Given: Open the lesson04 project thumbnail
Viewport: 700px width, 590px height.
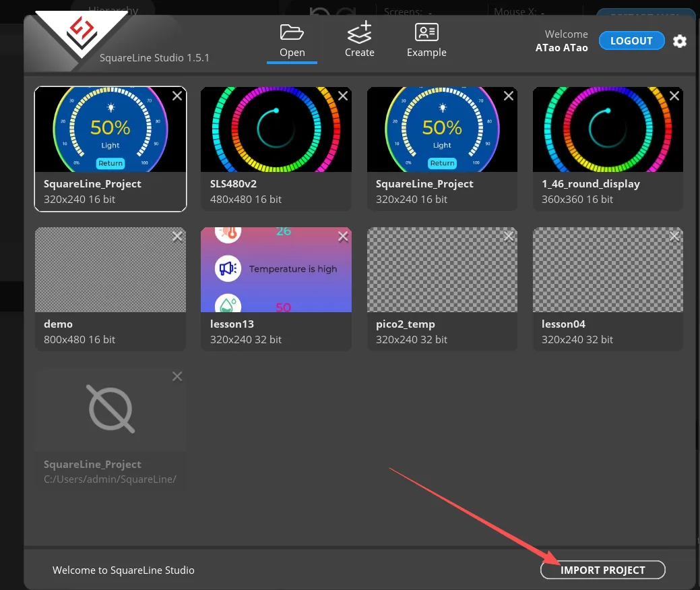Looking at the screenshot, I should tap(608, 270).
